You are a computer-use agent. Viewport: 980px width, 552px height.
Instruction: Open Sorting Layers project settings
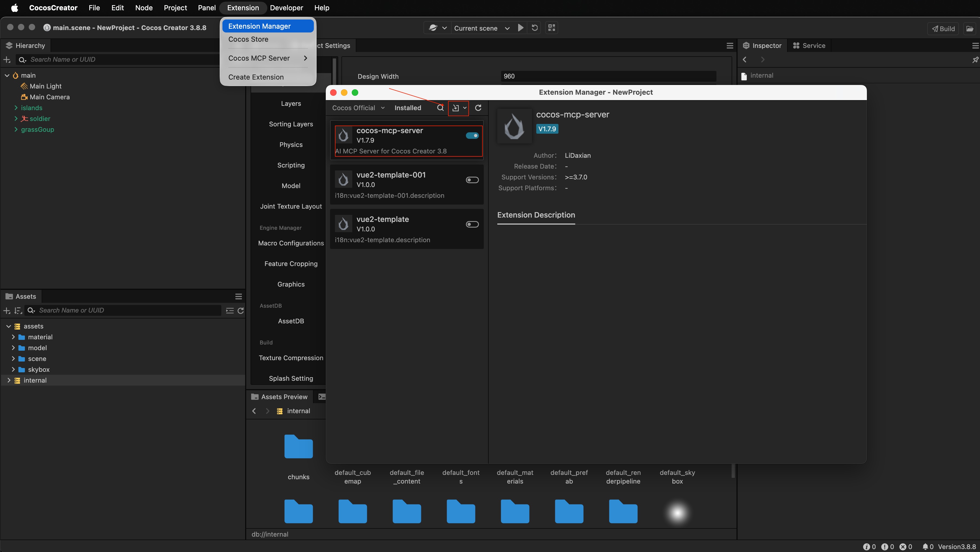pyautogui.click(x=291, y=124)
